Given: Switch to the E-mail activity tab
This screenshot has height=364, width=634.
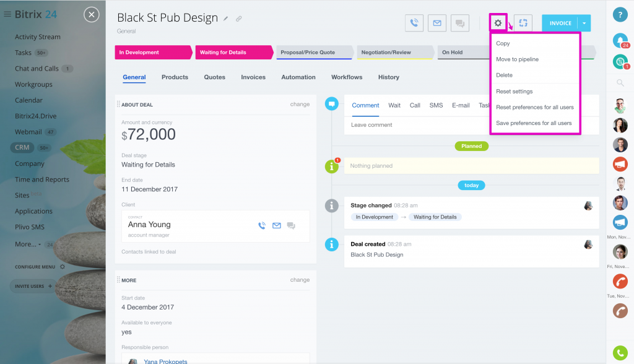Looking at the screenshot, I should click(461, 105).
